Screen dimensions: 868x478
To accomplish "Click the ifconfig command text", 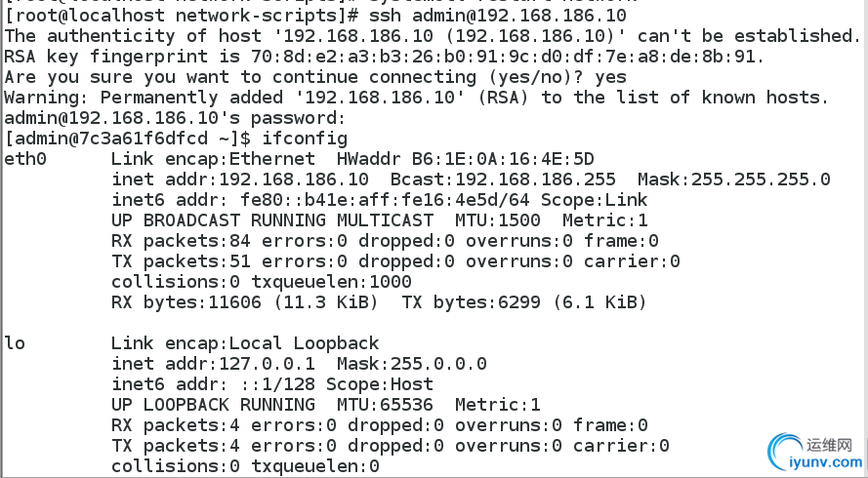I will point(305,139).
